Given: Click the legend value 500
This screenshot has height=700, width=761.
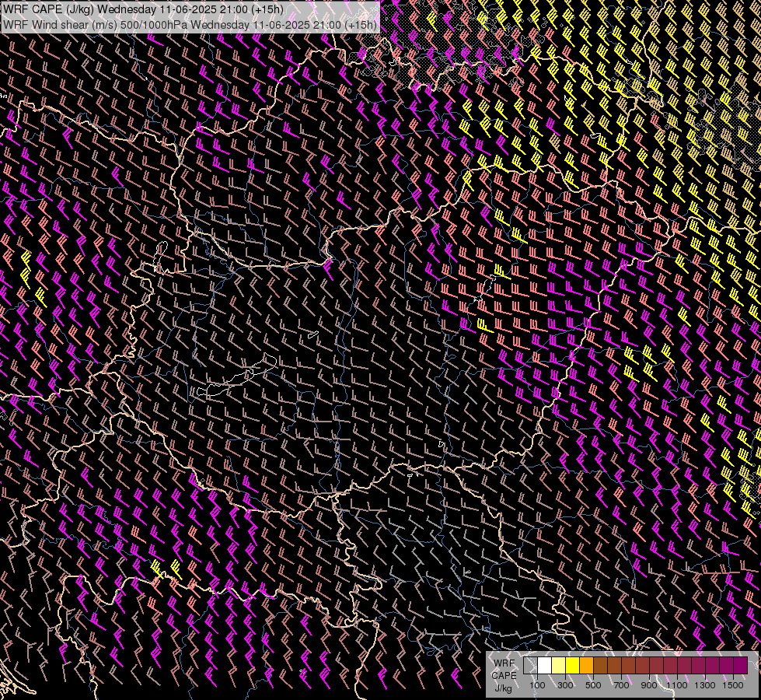Looking at the screenshot, I should [x=593, y=685].
